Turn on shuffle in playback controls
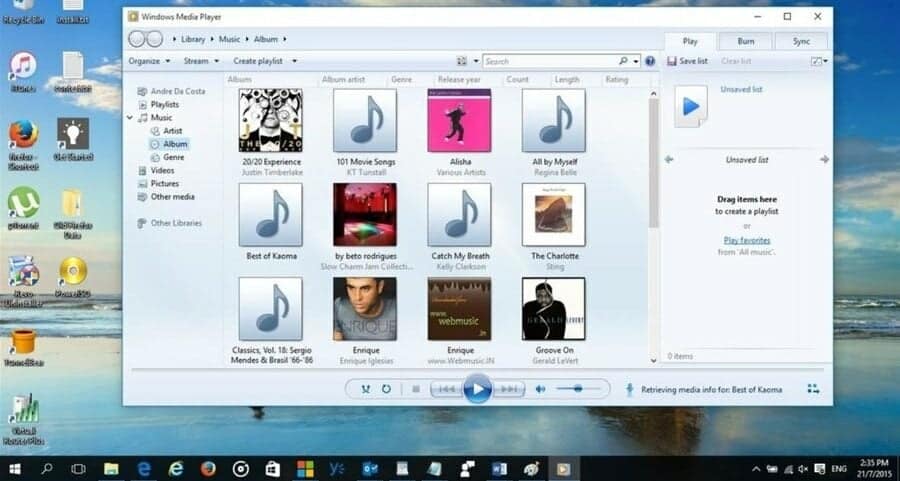Image resolution: width=900 pixels, height=481 pixels. pyautogui.click(x=366, y=389)
